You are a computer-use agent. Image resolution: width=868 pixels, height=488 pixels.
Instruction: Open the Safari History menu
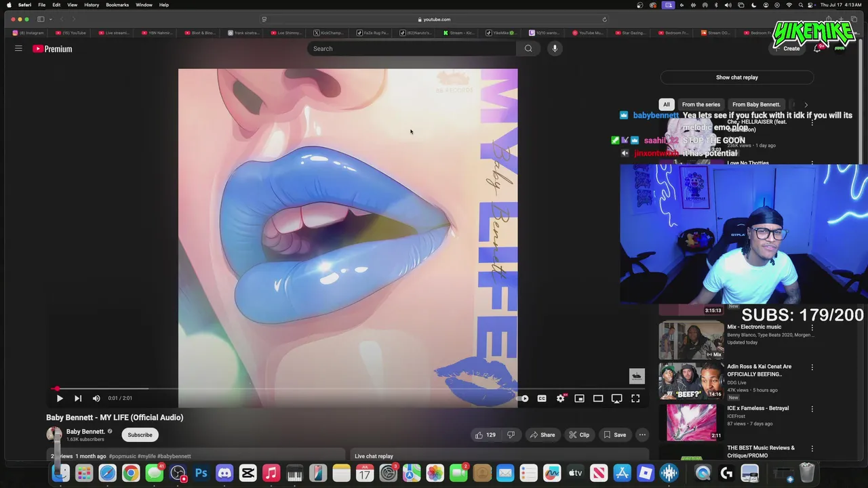click(92, 5)
